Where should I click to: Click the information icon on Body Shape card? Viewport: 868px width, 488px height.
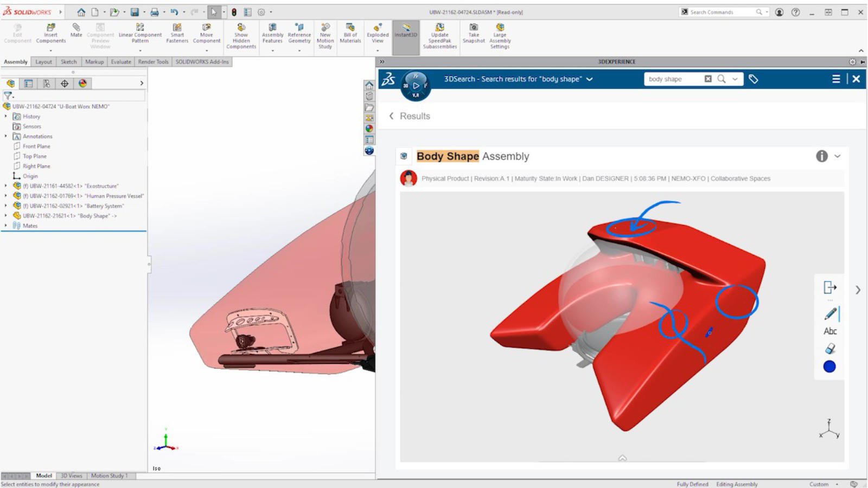point(822,156)
